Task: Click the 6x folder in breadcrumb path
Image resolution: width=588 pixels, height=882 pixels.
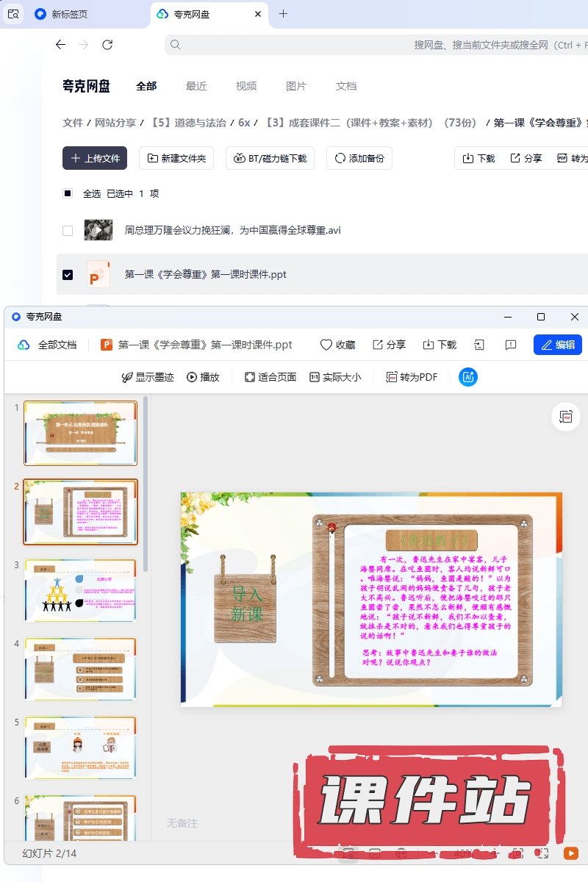Action: [244, 123]
